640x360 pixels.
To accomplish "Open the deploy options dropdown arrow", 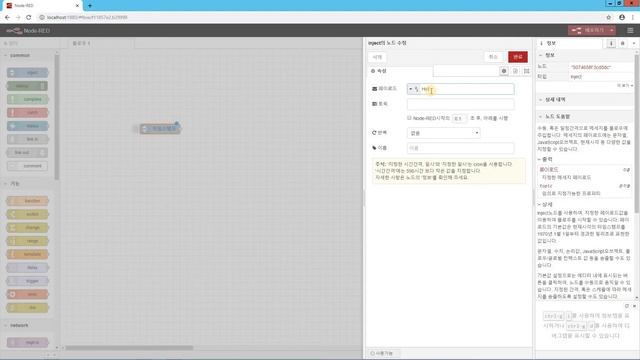I will 611,31.
